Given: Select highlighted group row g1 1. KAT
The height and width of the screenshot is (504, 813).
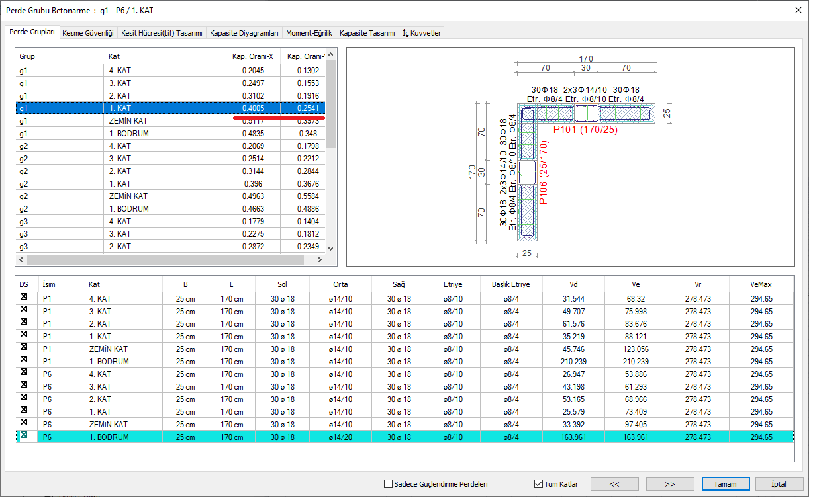Looking at the screenshot, I should tap(171, 108).
